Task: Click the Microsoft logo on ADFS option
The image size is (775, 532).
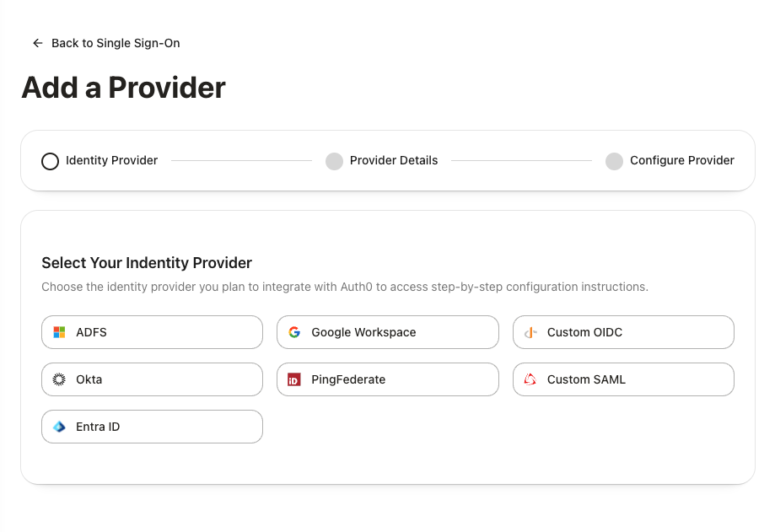Action: point(59,331)
